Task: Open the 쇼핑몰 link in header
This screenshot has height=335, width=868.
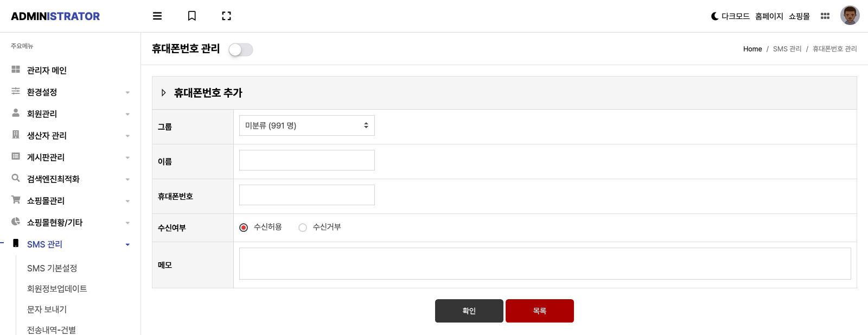Action: coord(799,16)
